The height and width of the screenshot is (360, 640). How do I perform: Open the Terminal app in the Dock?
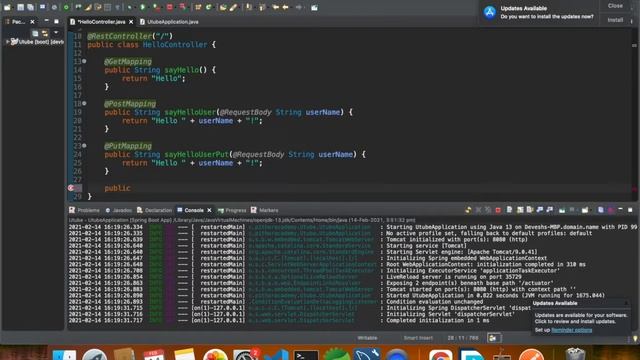[x=306, y=355]
